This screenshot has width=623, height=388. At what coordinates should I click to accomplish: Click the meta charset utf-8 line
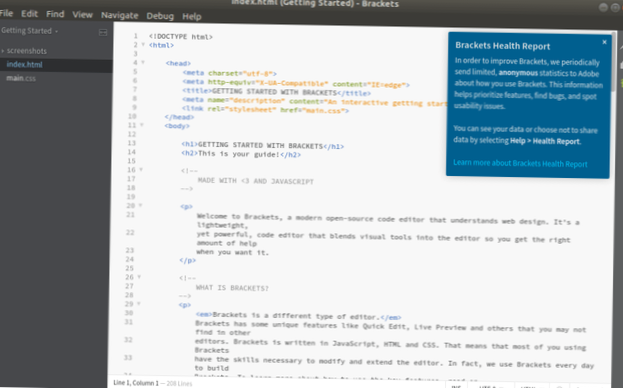229,73
